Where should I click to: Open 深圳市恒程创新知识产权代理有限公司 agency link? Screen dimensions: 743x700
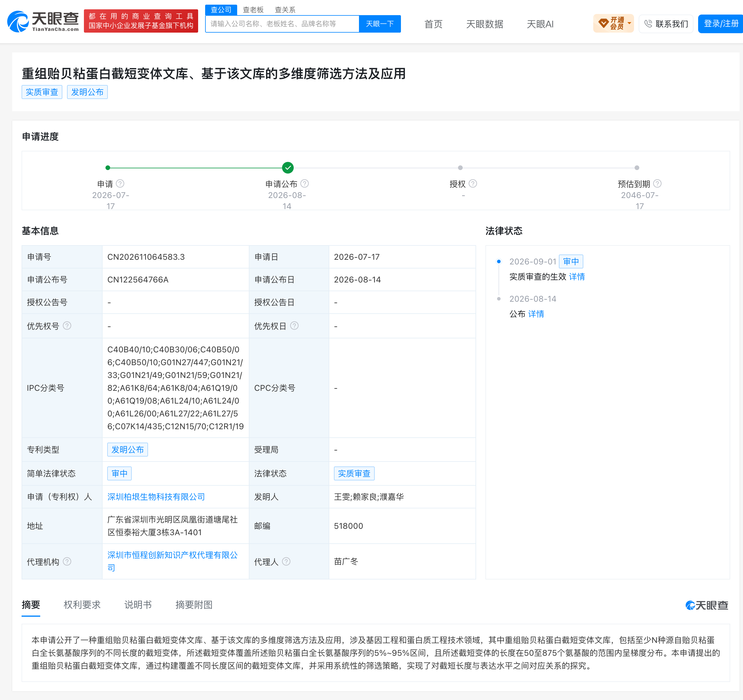(173, 561)
